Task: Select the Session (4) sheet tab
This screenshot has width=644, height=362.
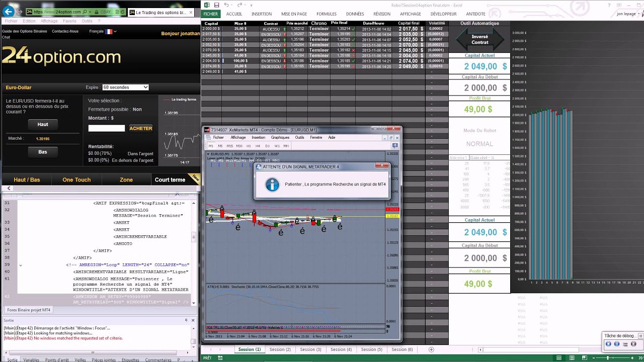Action: click(341, 349)
